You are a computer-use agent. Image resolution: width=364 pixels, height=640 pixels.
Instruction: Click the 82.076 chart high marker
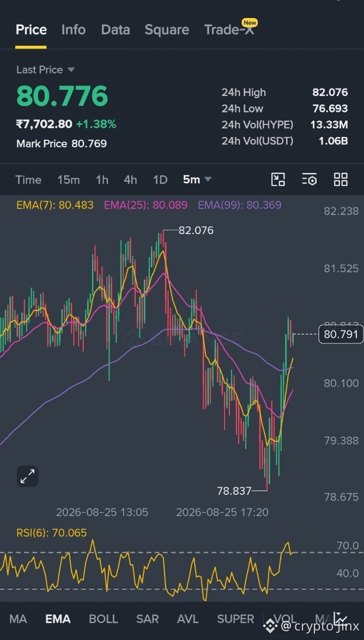[196, 231]
